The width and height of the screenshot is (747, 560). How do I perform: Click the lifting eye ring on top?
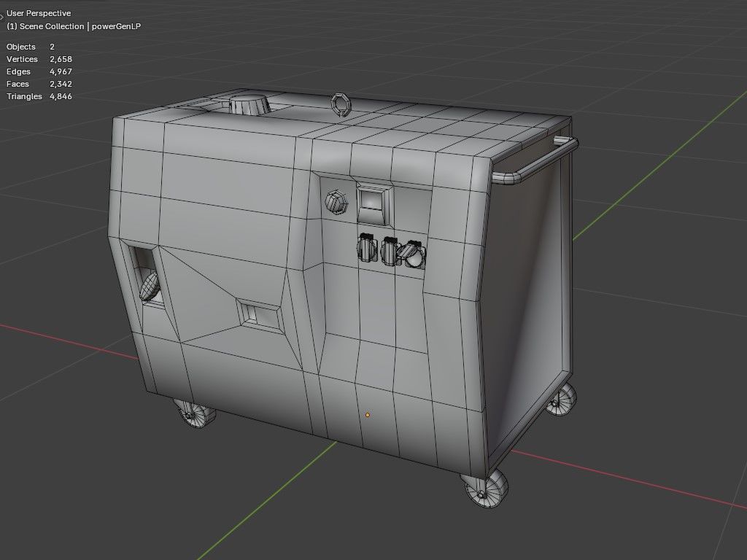click(340, 104)
